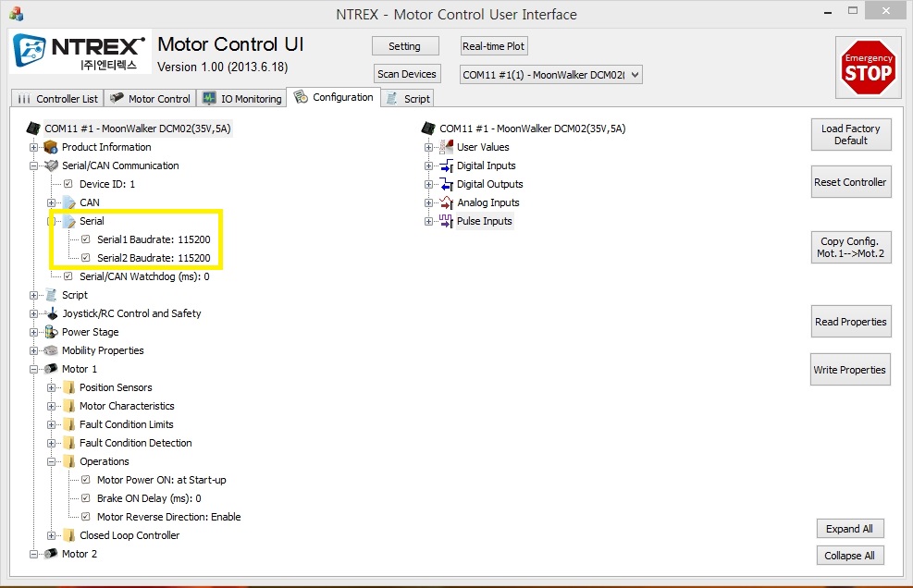
Task: Click the NTREX logo image
Action: point(80,51)
